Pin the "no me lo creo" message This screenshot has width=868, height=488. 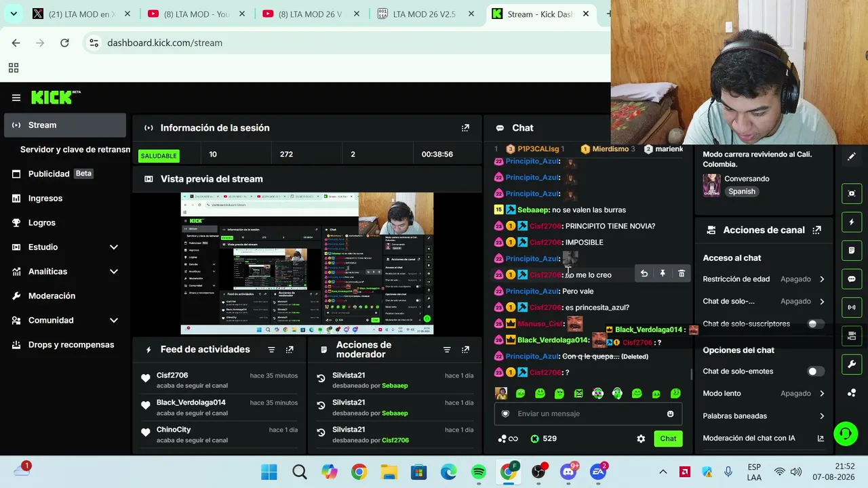(663, 274)
